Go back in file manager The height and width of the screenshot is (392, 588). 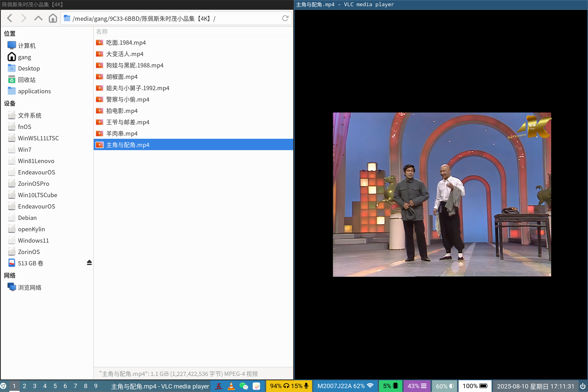(10, 18)
